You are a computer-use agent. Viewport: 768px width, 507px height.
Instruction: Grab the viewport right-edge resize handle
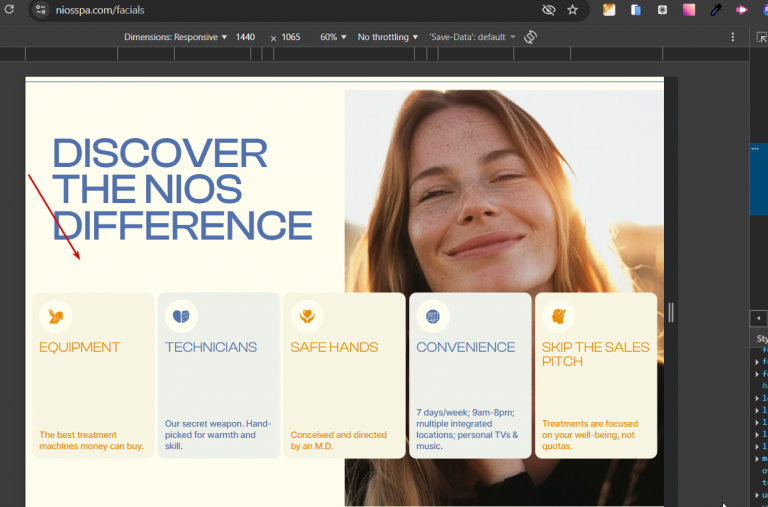pos(670,313)
